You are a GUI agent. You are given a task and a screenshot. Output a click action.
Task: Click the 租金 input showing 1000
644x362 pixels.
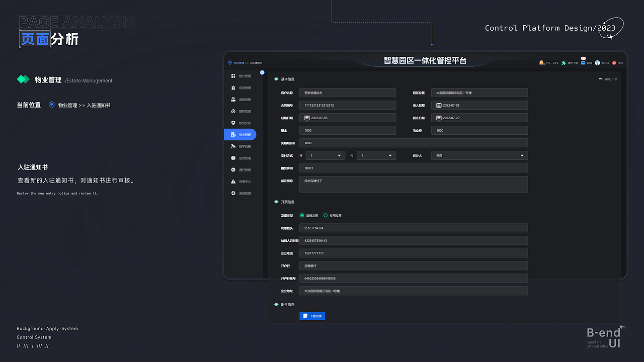coord(348,130)
